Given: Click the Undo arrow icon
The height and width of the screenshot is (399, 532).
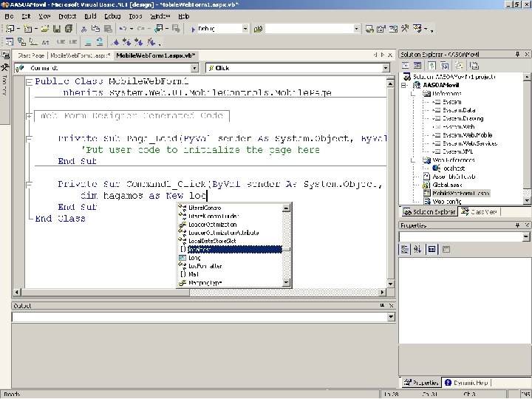Looking at the screenshot, I should click(x=123, y=29).
